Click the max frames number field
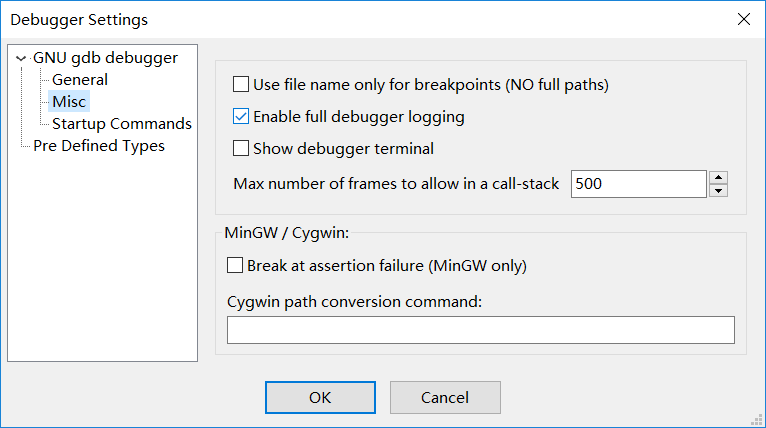The image size is (766, 428). [638, 184]
